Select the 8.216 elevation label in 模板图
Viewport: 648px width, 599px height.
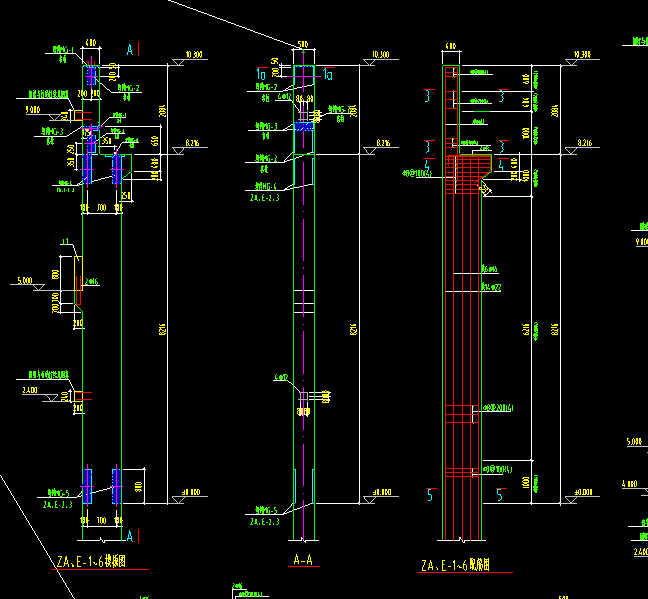click(192, 143)
